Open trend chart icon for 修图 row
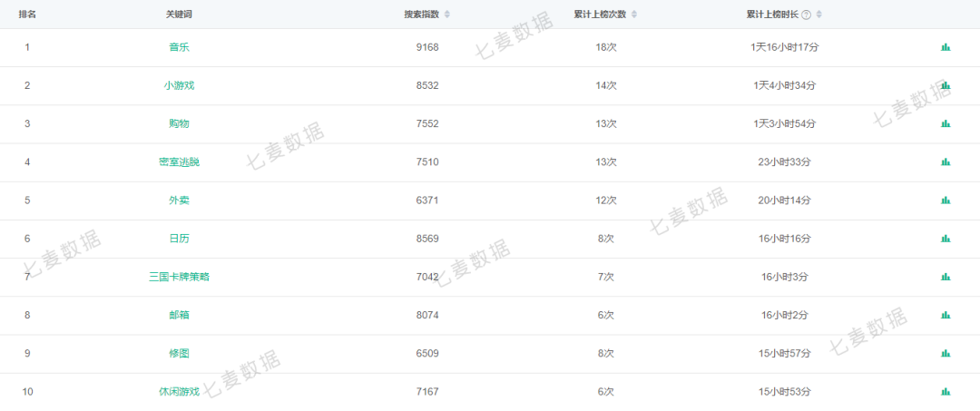980x411 pixels. pos(946,354)
